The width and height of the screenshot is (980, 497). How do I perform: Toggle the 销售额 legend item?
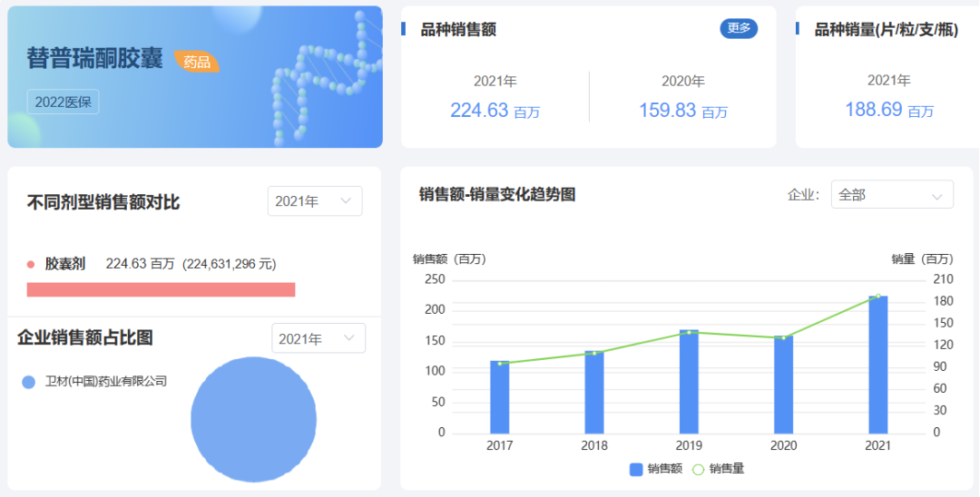(656, 469)
